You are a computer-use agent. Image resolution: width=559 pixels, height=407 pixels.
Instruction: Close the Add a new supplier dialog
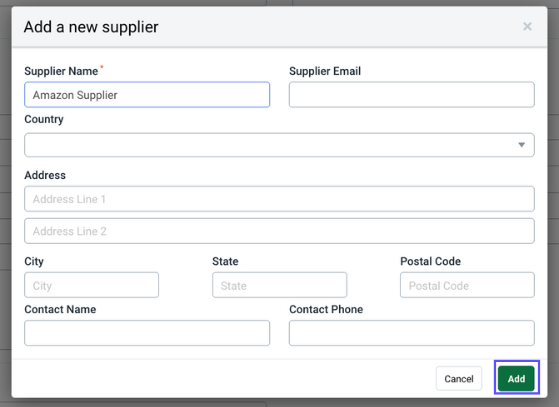(x=527, y=26)
